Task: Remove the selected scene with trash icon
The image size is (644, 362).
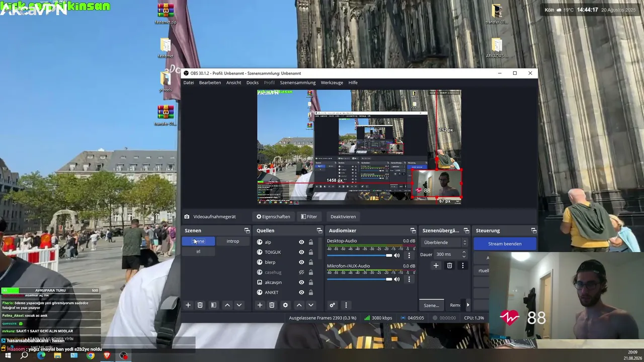Action: point(200,305)
